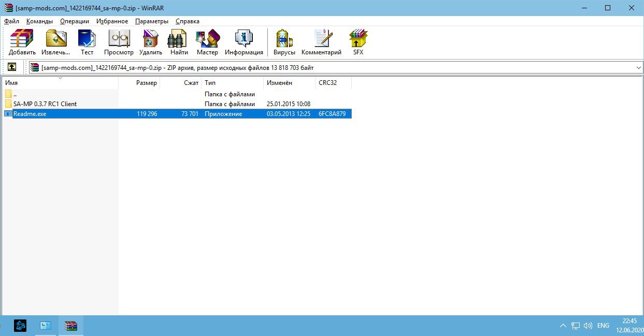Open the Операции menu

75,21
